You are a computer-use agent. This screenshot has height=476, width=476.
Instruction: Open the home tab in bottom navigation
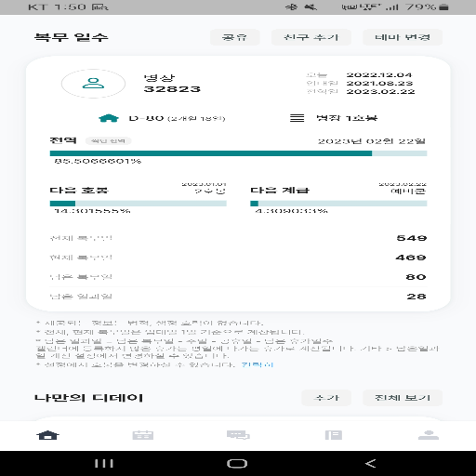coord(47,435)
